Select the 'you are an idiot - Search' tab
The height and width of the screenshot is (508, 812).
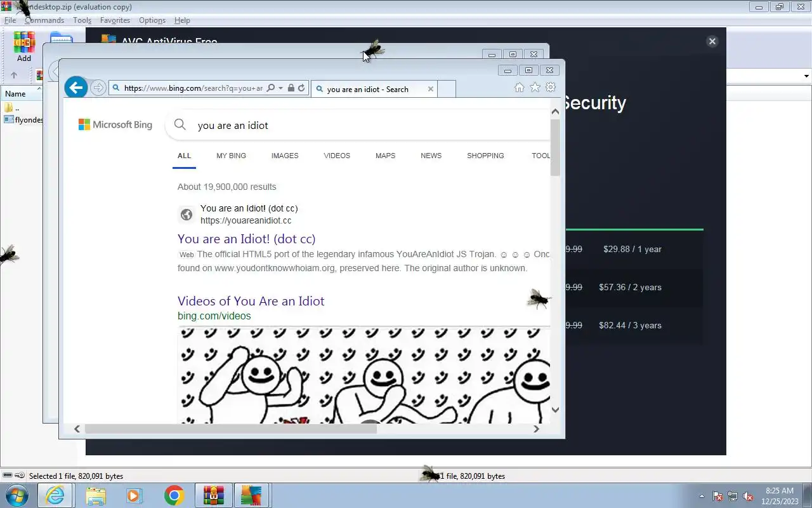point(374,89)
